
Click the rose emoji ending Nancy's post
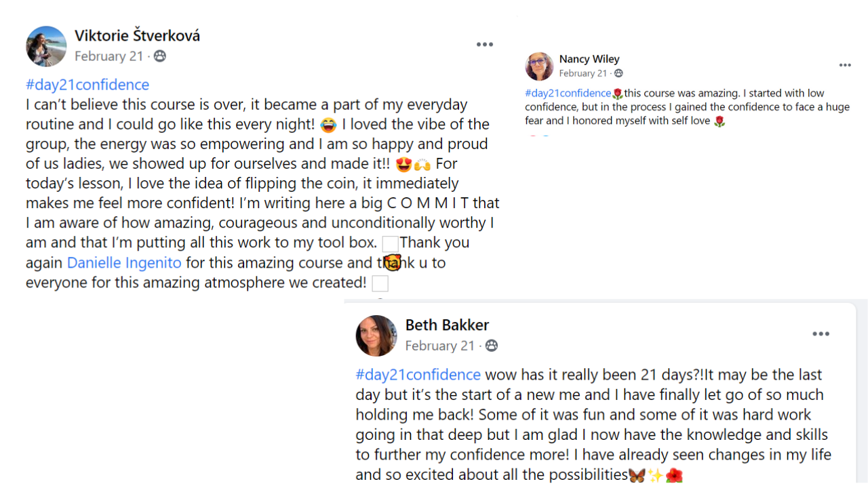pyautogui.click(x=719, y=121)
